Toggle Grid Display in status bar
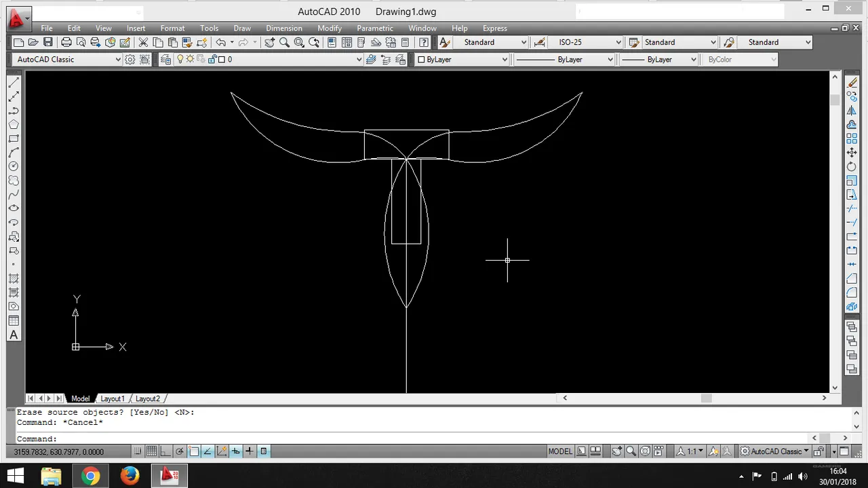Screen dimensions: 868x488 pyautogui.click(x=152, y=451)
